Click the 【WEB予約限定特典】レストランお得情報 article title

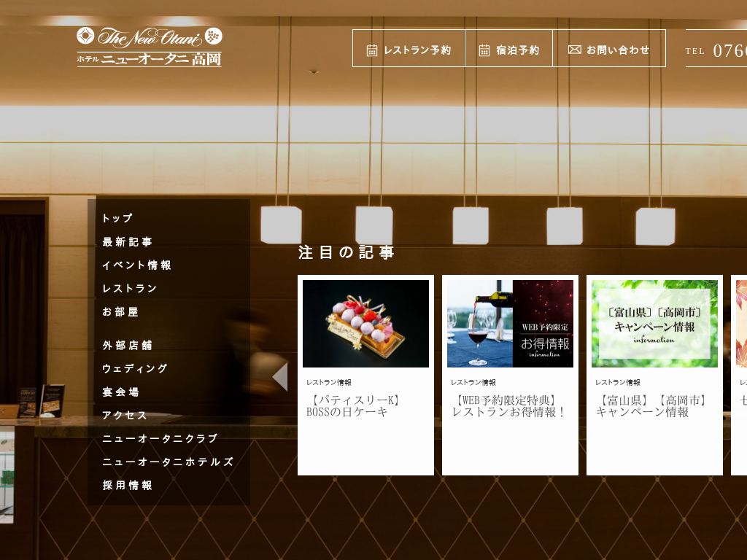pos(509,406)
